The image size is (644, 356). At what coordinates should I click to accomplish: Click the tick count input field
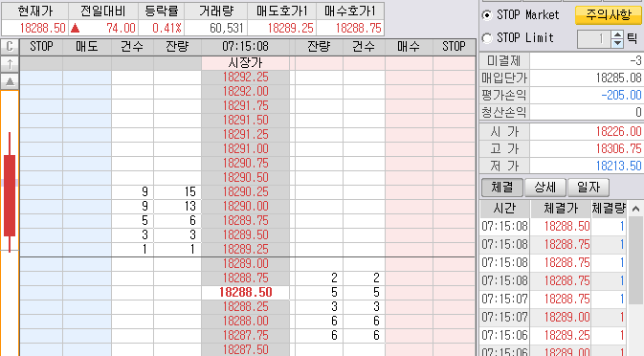pos(594,39)
